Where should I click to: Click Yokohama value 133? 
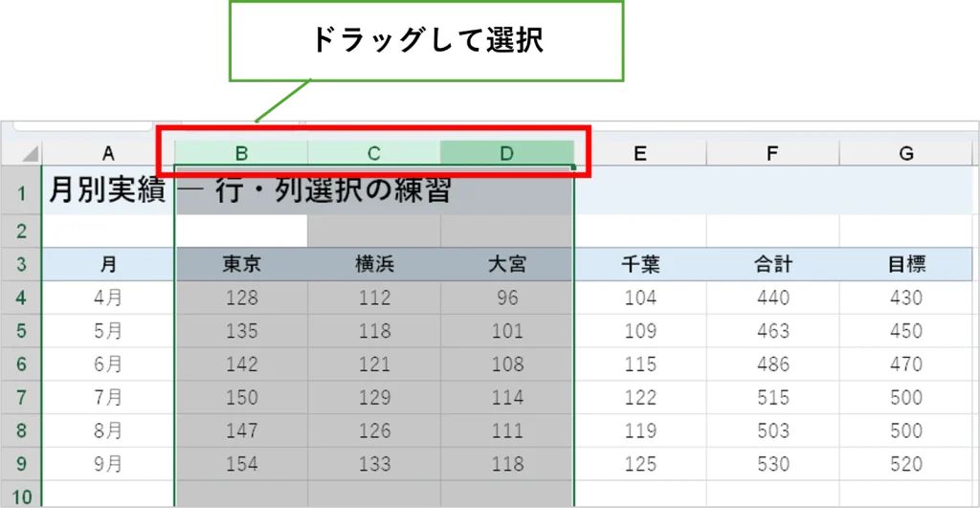(x=374, y=463)
